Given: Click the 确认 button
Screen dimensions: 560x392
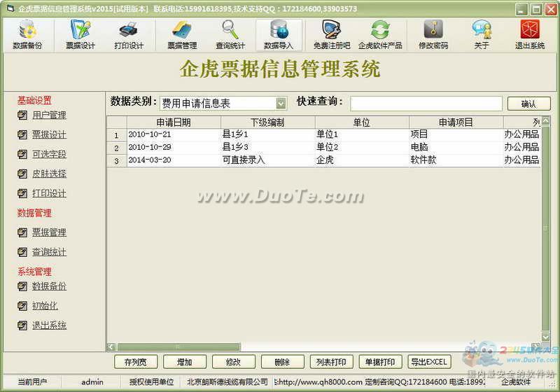Looking at the screenshot, I should click(528, 104).
